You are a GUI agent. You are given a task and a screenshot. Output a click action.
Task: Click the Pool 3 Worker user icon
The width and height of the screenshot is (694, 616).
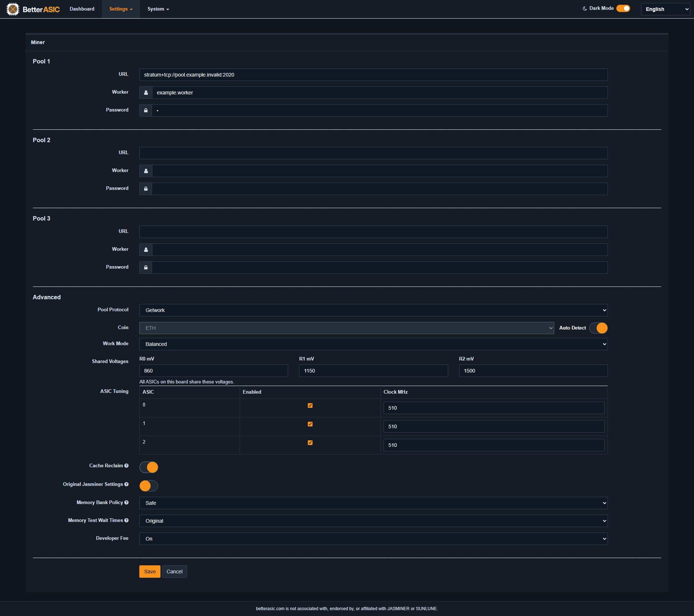click(146, 250)
